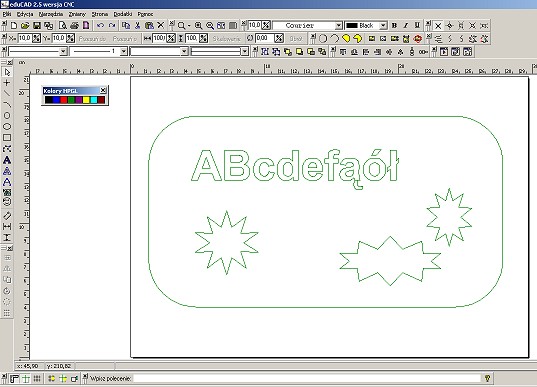The image size is (537, 387).
Task: Undo the last action
Action: (x=100, y=25)
